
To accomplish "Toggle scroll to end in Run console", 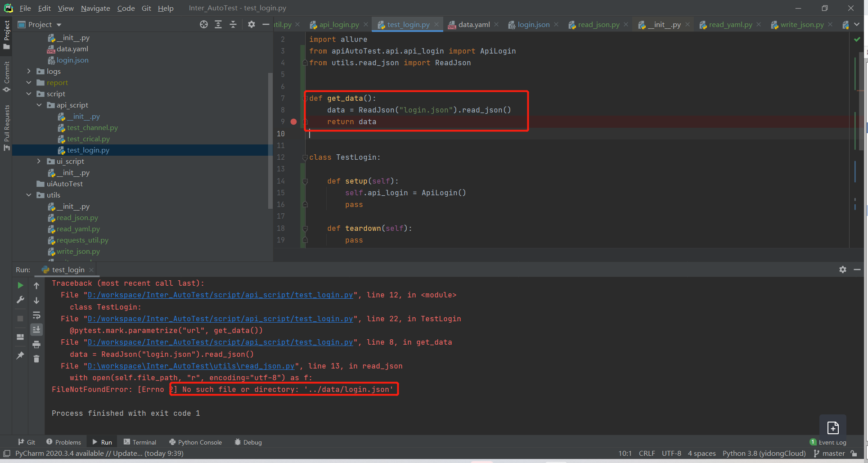I will (36, 329).
